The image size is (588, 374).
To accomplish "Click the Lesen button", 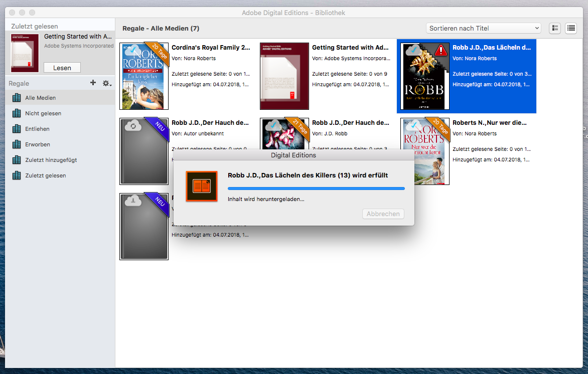I will point(62,68).
